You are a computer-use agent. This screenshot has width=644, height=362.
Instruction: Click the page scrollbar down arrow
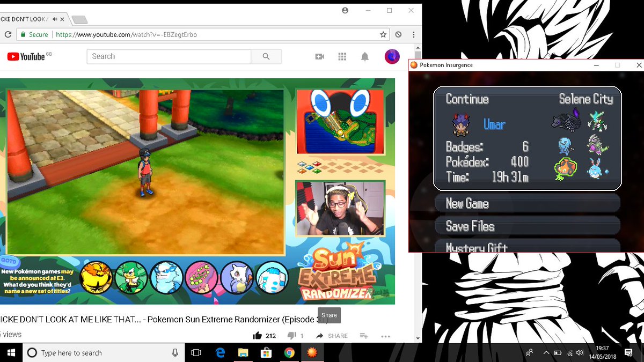[x=417, y=338]
